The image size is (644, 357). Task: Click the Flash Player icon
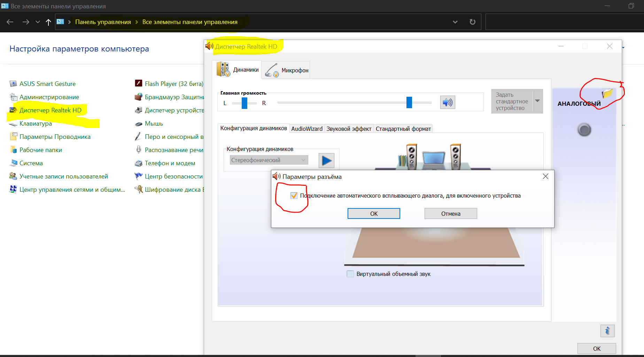pos(139,84)
